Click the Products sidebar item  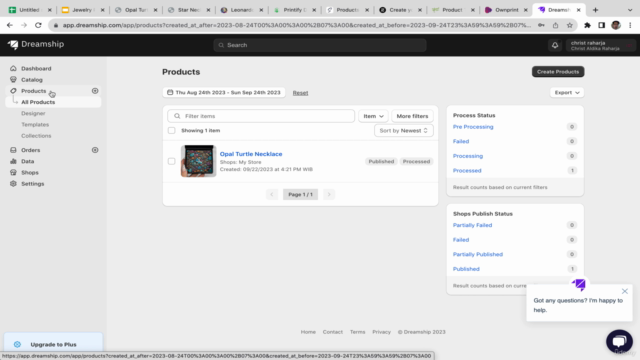pos(33,91)
